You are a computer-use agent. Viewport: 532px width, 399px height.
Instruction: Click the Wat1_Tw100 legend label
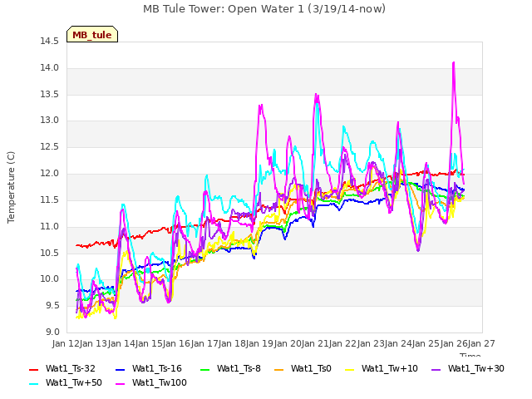pyautogui.click(x=160, y=382)
